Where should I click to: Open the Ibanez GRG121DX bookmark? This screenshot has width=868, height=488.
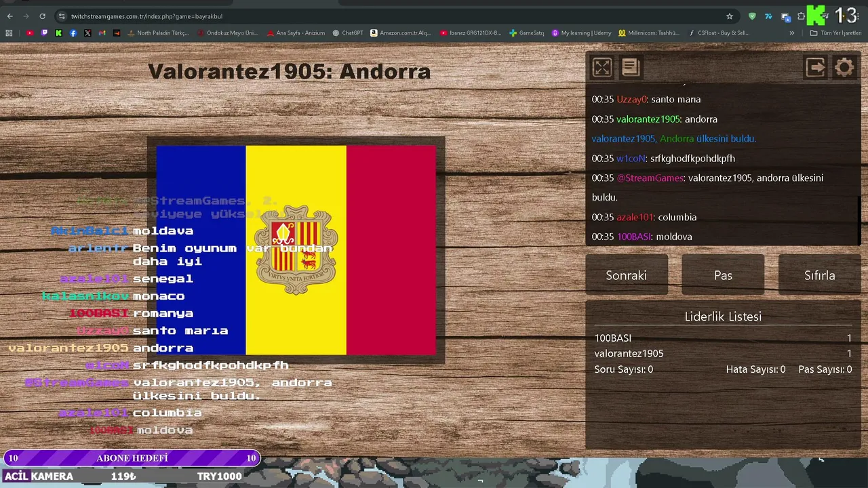click(x=471, y=33)
